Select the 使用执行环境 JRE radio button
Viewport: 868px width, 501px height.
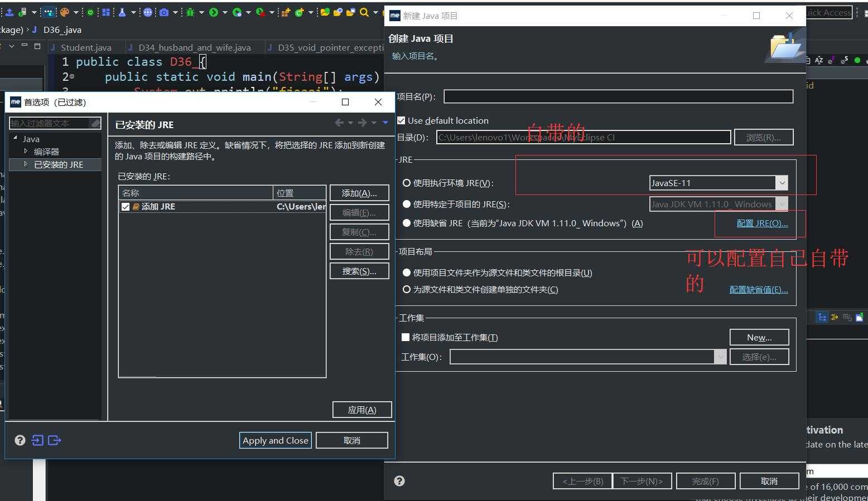click(x=407, y=183)
